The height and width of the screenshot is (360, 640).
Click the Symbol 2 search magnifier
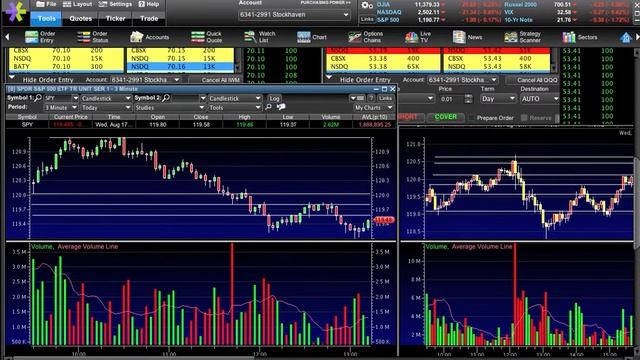click(166, 98)
